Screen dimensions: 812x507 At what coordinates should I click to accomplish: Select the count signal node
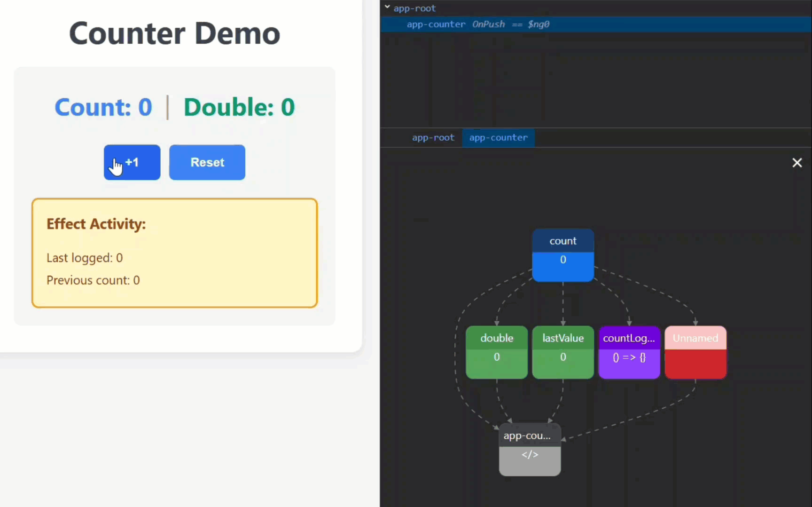point(563,255)
